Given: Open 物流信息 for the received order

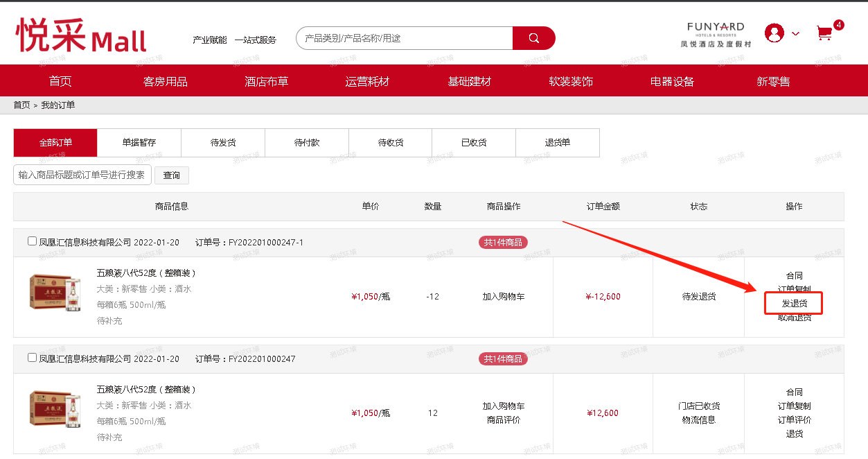Looking at the screenshot, I should (699, 420).
